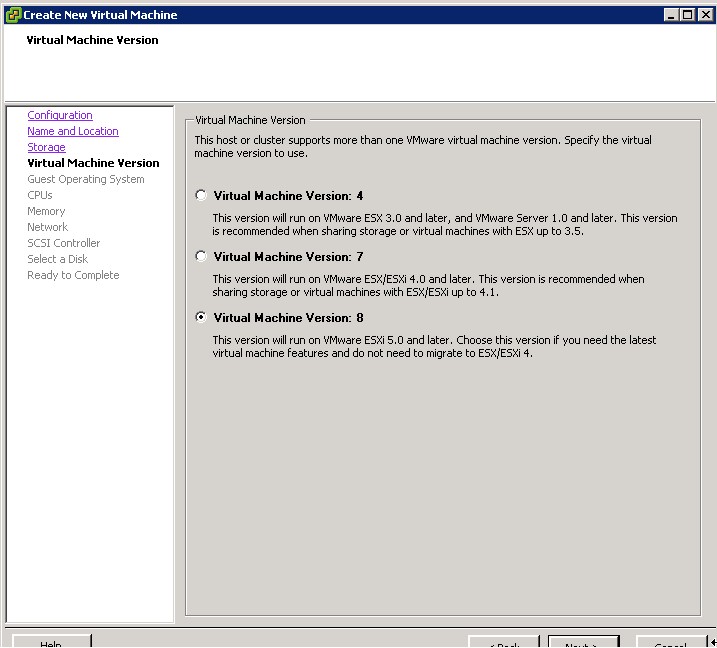Click the VMware icon in the title bar
The image size is (717, 648).
click(x=13, y=14)
